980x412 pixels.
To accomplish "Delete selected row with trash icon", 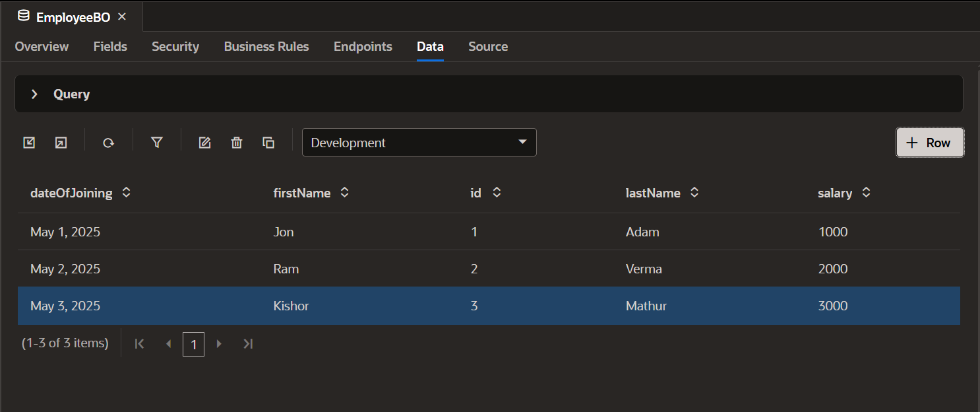I will coord(237,143).
